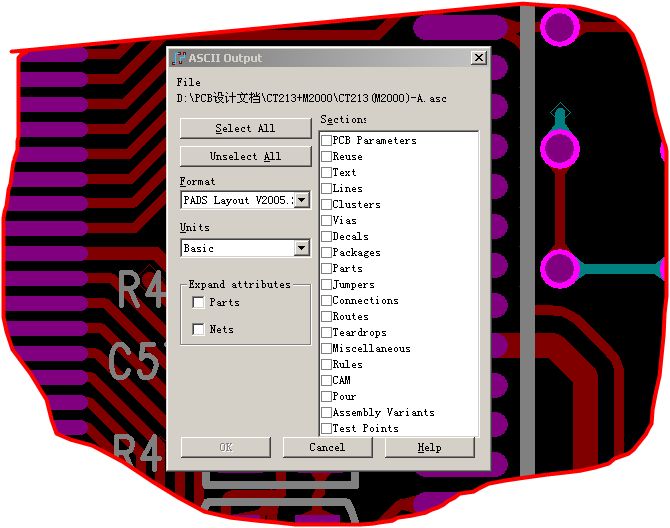Check the Rules section
Viewport: 670px width, 528px height.
click(x=326, y=364)
